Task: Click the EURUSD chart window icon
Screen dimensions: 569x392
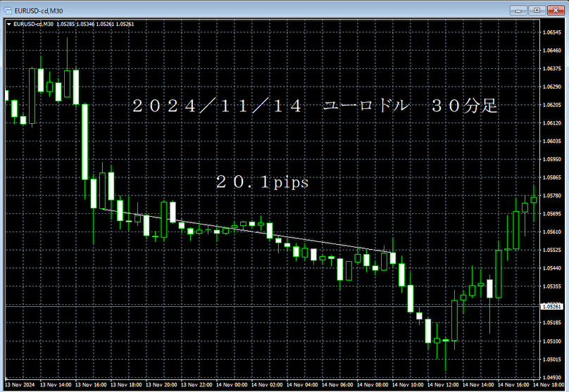Action: tap(8, 11)
